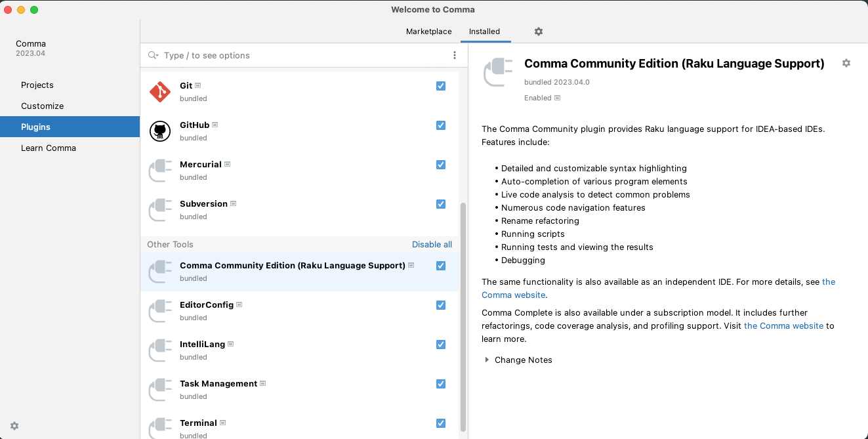Click the IntelliLang plugin plug icon
The height and width of the screenshot is (439, 868).
[x=160, y=350]
